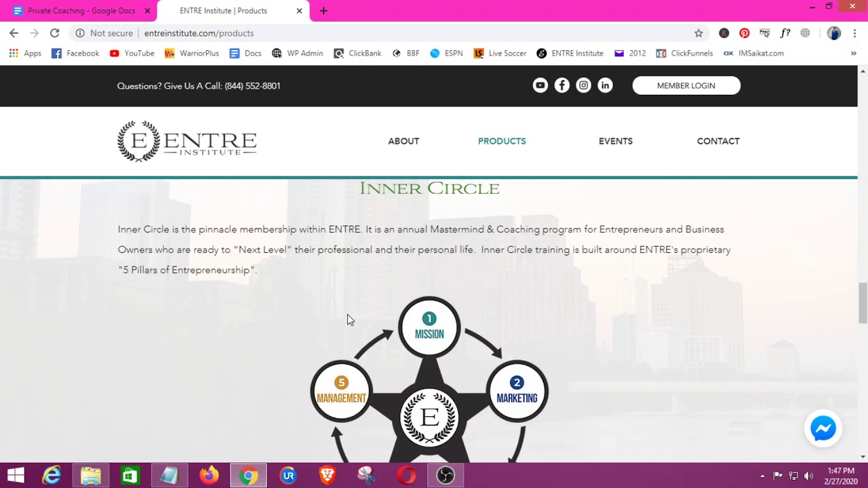Click the Mission pillar circle
Viewport: 868px width, 488px height.
click(429, 327)
